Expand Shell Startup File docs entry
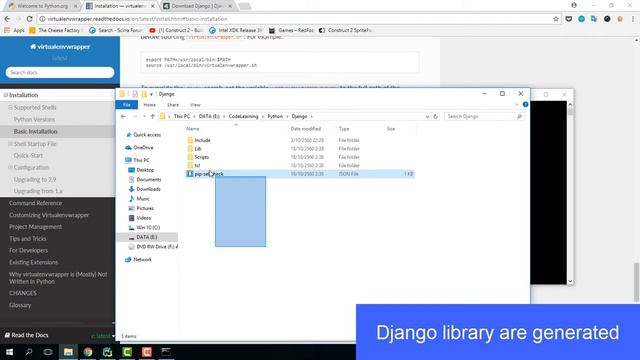 coord(11,144)
